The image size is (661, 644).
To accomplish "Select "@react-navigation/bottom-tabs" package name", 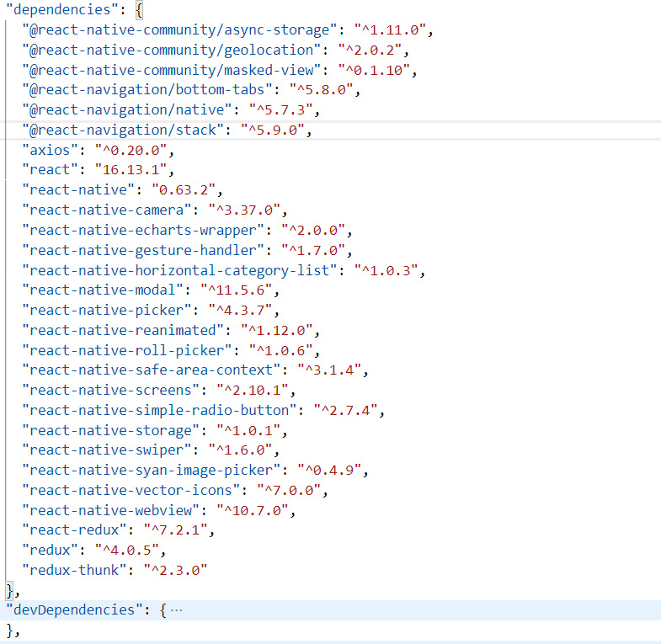I will coord(147,90).
